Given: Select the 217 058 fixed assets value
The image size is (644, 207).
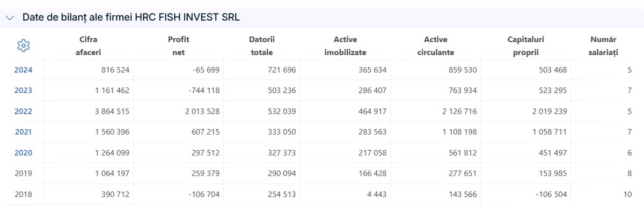Looking at the screenshot, I should (x=372, y=153).
